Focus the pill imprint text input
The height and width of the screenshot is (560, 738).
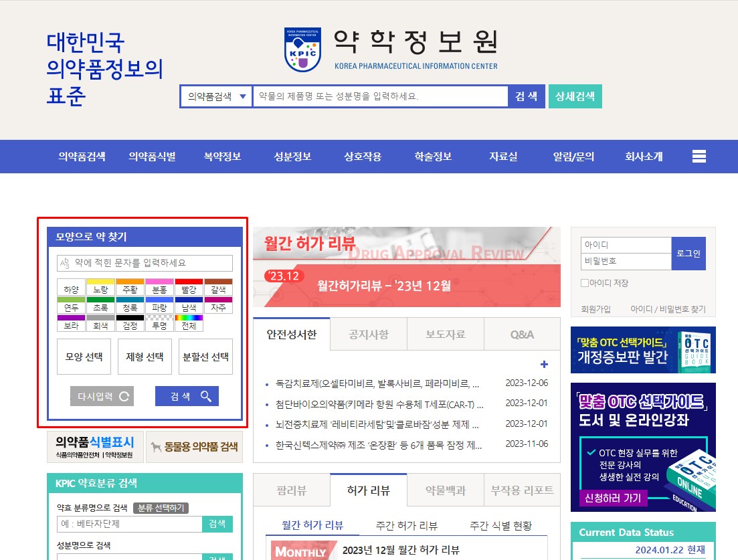pyautogui.click(x=145, y=263)
